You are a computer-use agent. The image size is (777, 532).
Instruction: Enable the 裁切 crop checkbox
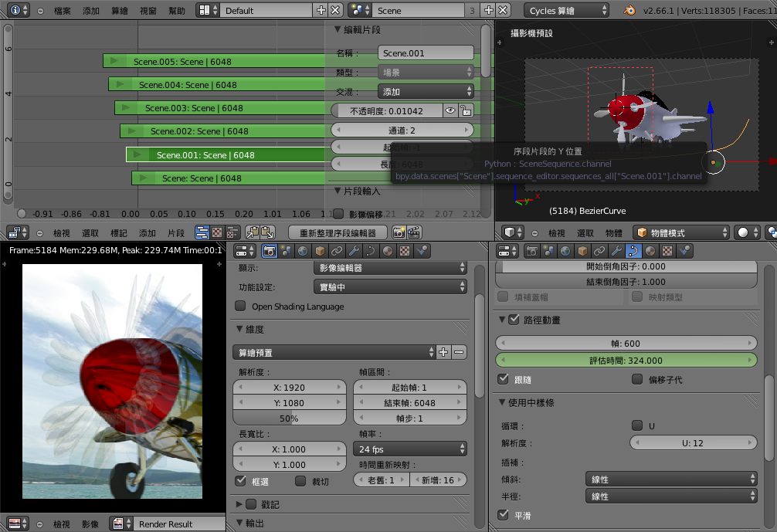click(300, 480)
